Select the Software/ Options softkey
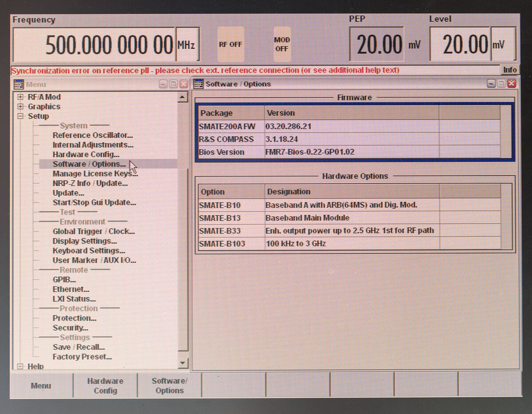 (x=169, y=386)
